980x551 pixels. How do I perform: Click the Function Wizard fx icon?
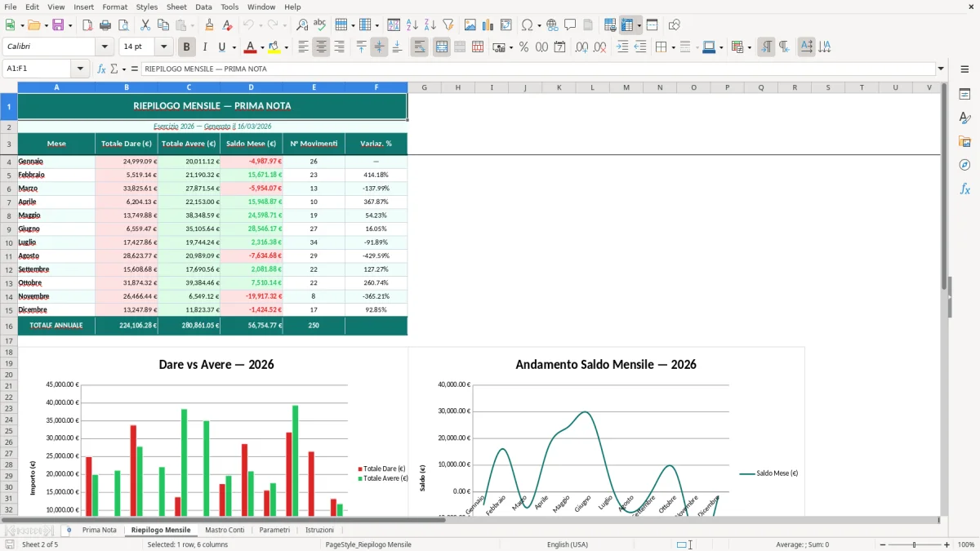coord(102,69)
